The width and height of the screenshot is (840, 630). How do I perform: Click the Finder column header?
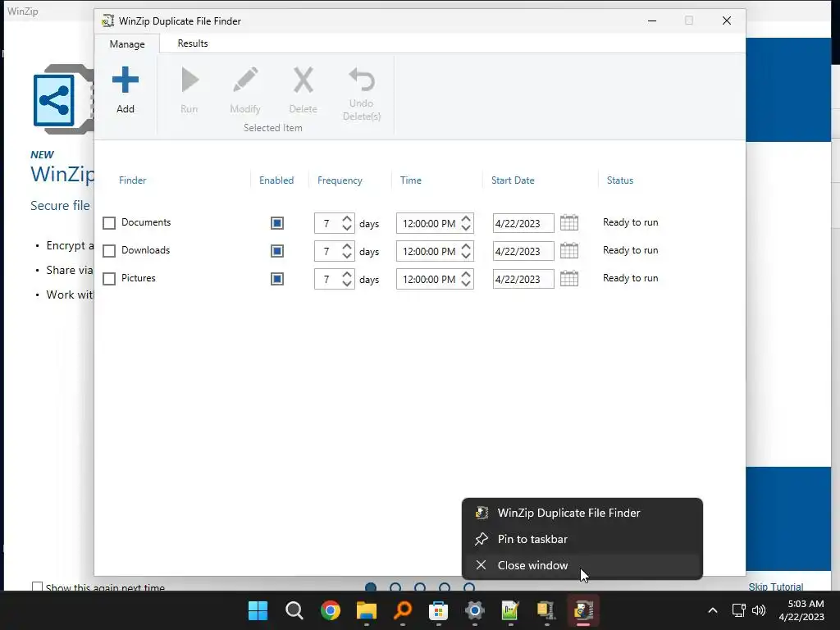[x=132, y=180]
